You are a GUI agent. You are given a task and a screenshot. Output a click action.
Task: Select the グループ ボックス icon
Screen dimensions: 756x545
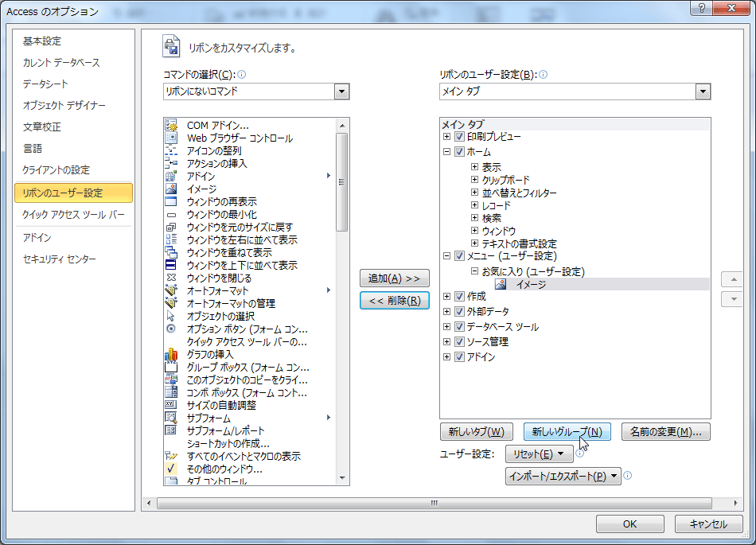[171, 368]
